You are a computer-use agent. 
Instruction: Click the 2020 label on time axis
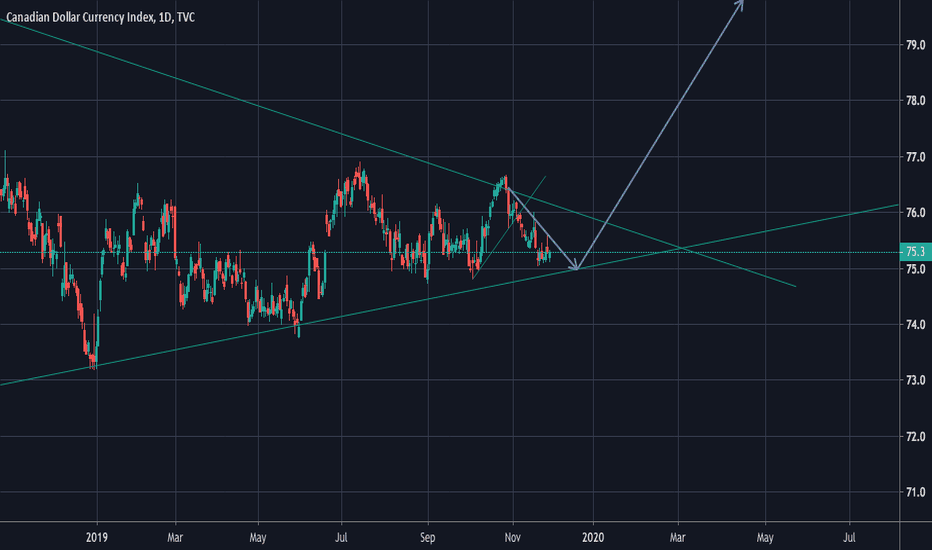[x=593, y=538]
